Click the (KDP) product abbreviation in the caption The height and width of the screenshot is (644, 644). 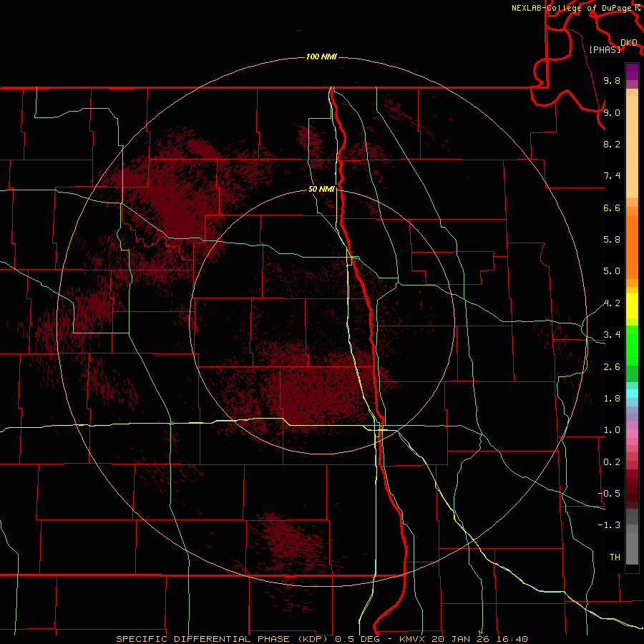pos(313,639)
